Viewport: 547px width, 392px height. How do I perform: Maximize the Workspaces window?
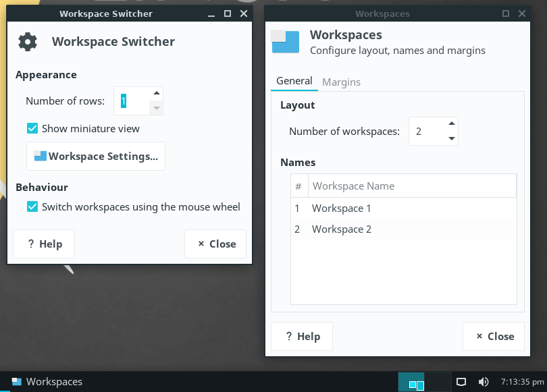tap(506, 13)
